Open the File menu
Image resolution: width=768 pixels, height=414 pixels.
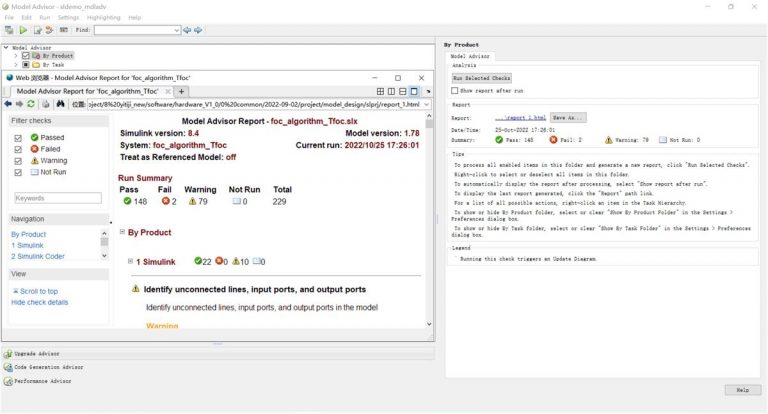(x=9, y=18)
